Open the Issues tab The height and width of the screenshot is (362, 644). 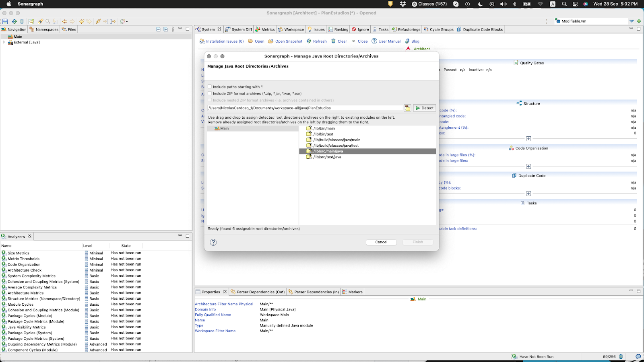pyautogui.click(x=316, y=29)
